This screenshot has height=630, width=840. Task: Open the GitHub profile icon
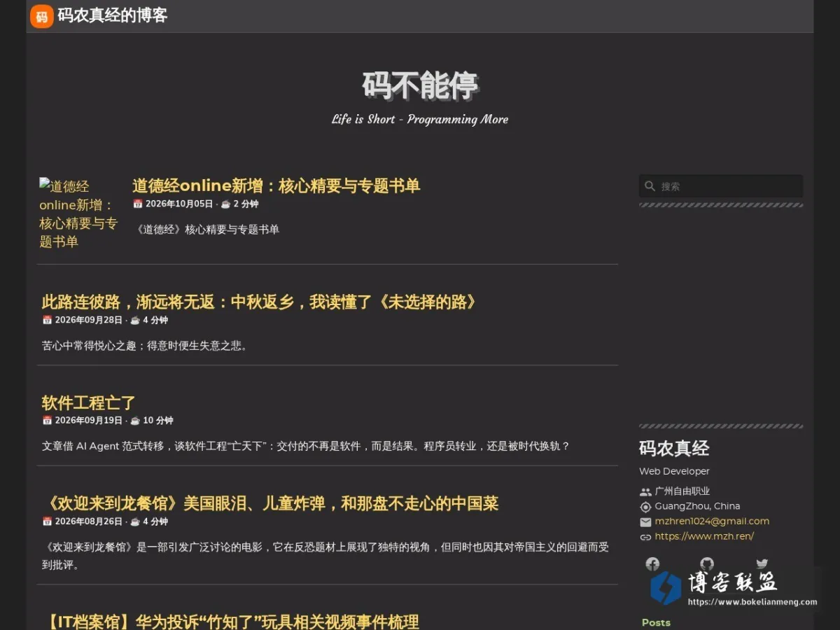707,563
